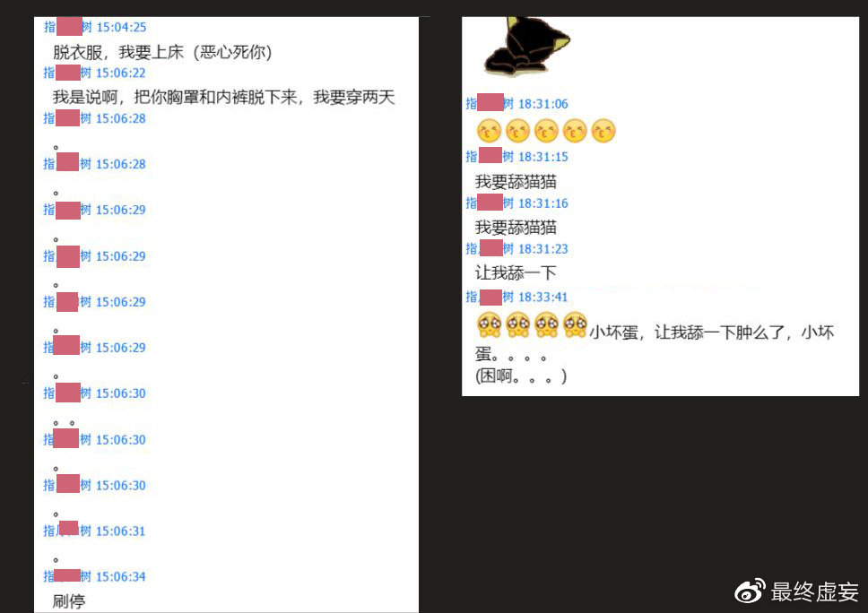Click the 18:31:15 message header
This screenshot has width=868, height=613.
tap(516, 157)
